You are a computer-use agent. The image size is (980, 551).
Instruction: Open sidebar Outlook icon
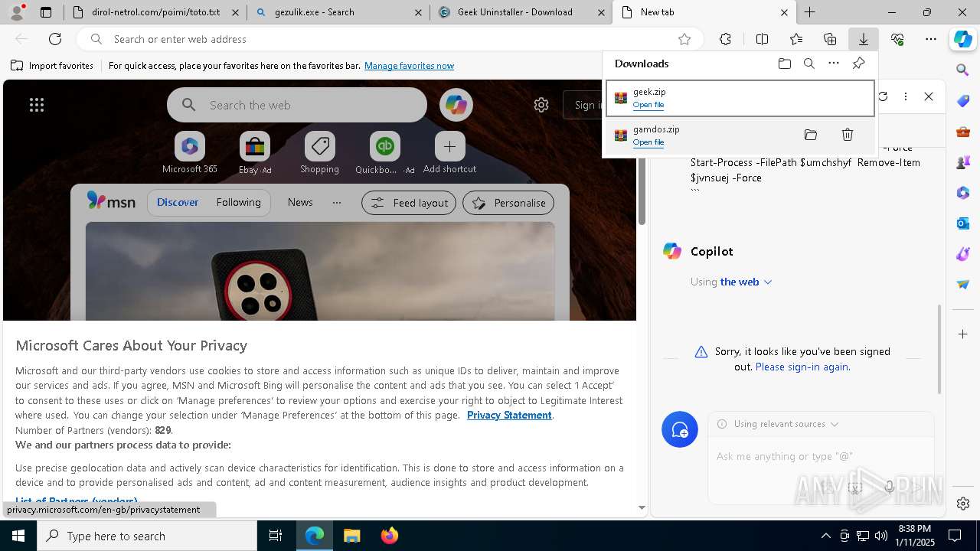coord(963,223)
